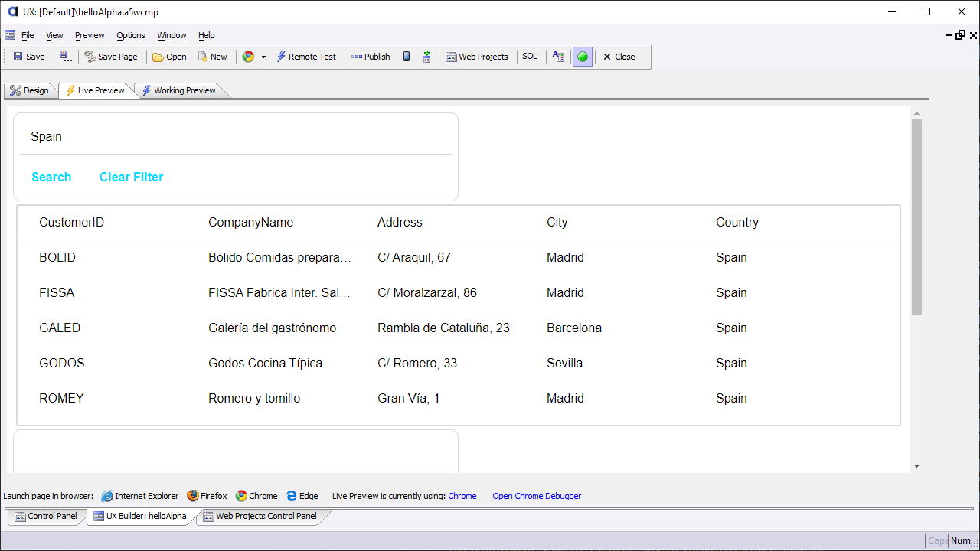Click the ROMEY customer ID cell

coord(61,398)
